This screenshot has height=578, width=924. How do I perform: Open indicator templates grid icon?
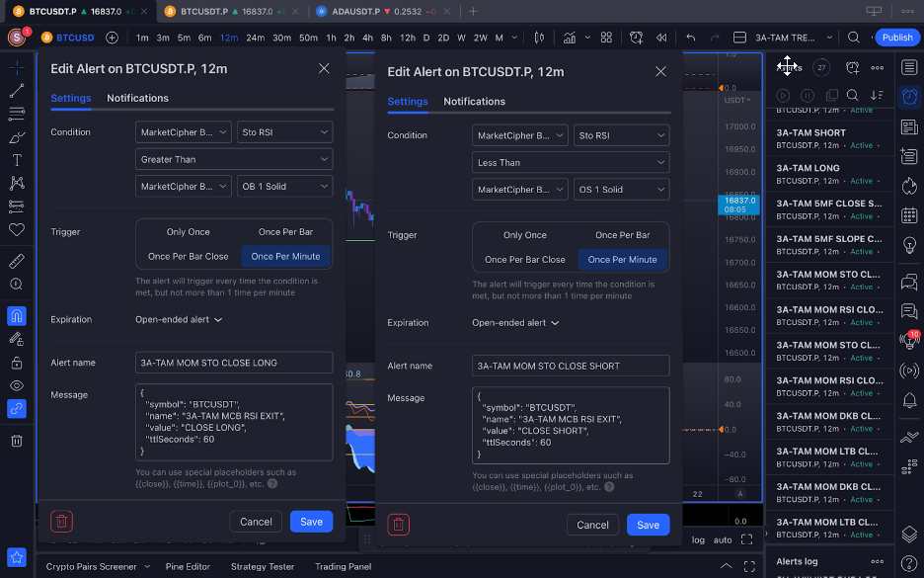606,38
